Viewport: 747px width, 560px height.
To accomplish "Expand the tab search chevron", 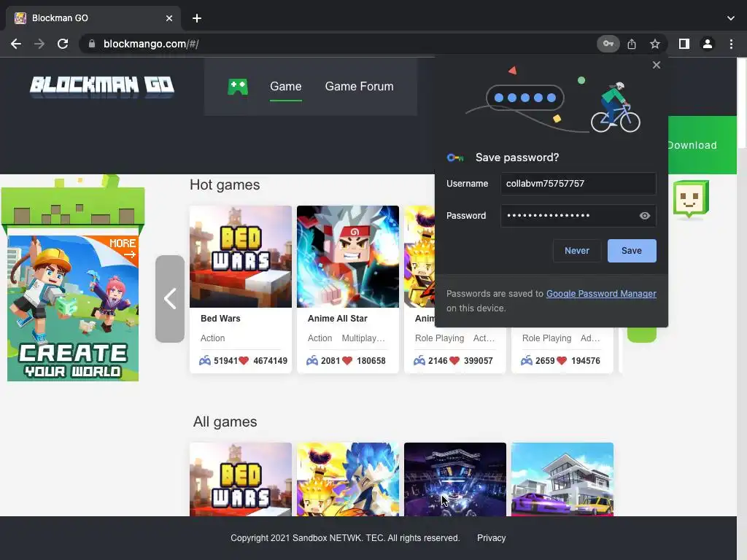I will click(731, 18).
